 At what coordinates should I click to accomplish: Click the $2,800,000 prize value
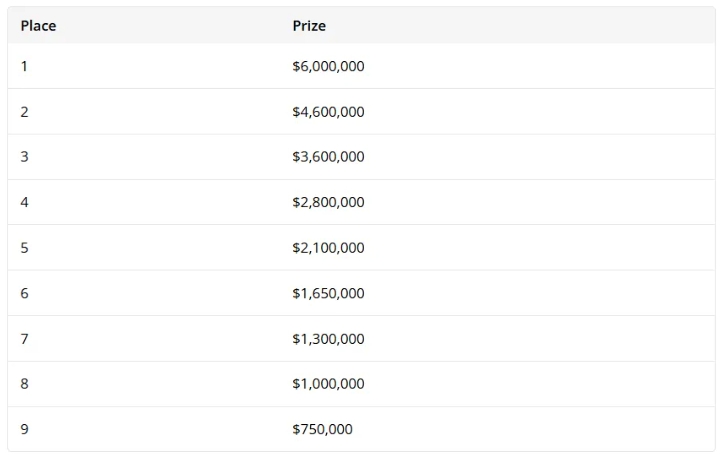(328, 202)
